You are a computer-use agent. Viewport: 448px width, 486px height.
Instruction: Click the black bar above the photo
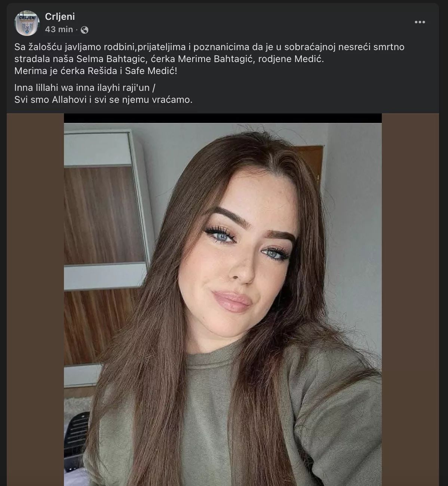click(223, 118)
